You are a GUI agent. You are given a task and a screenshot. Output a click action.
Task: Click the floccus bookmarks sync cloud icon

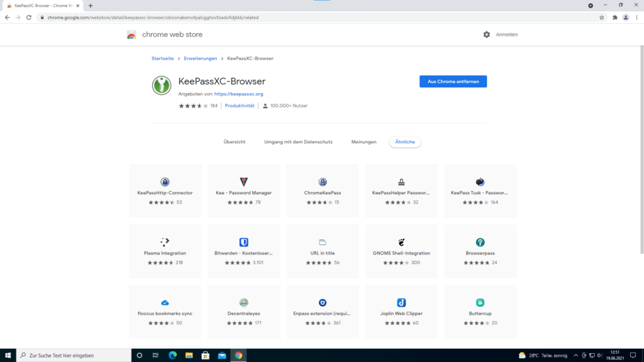pos(165,302)
